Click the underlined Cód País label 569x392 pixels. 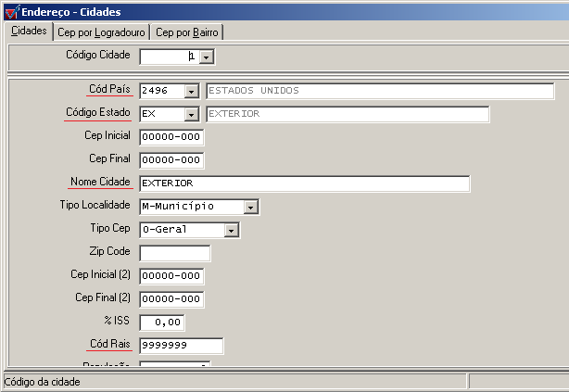pos(108,89)
